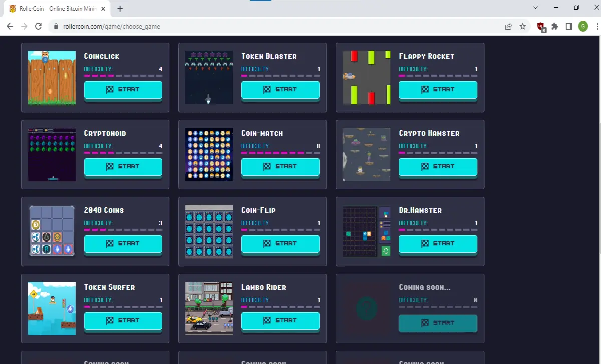The height and width of the screenshot is (364, 601).
Task: Start the 2048 Coins game
Action: (x=123, y=244)
